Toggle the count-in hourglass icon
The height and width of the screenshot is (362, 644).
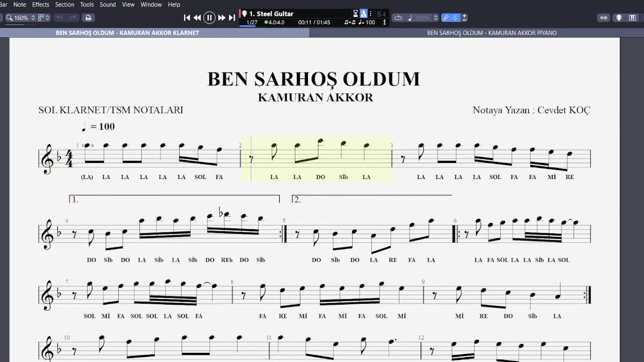pos(356,14)
